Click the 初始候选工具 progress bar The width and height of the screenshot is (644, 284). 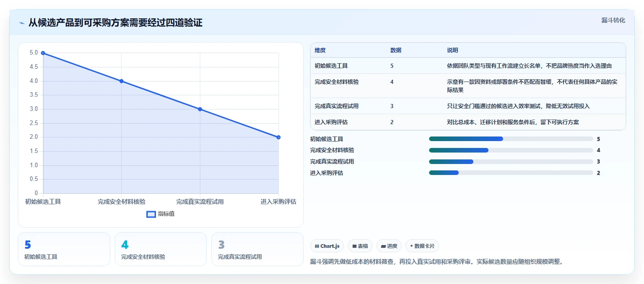point(511,139)
